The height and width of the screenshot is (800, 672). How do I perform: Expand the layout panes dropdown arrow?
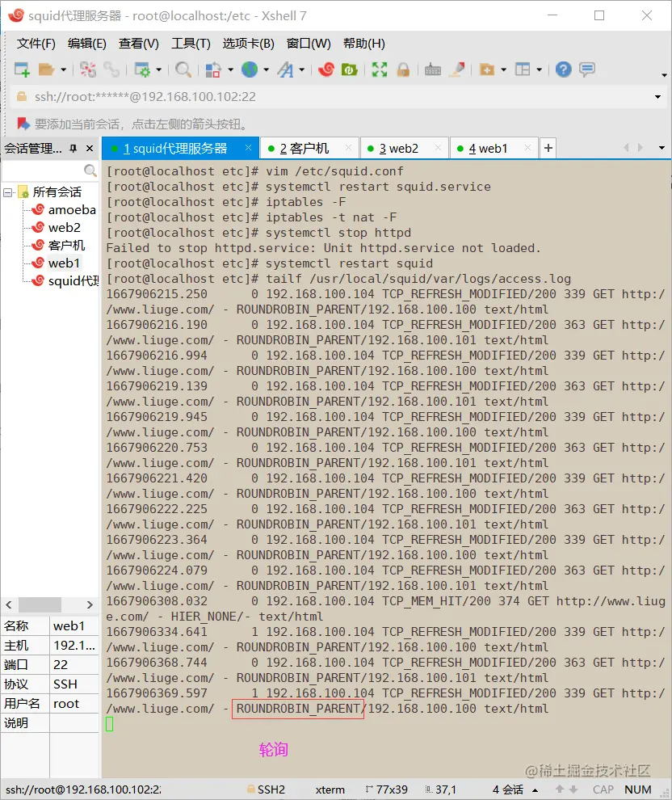tap(539, 69)
